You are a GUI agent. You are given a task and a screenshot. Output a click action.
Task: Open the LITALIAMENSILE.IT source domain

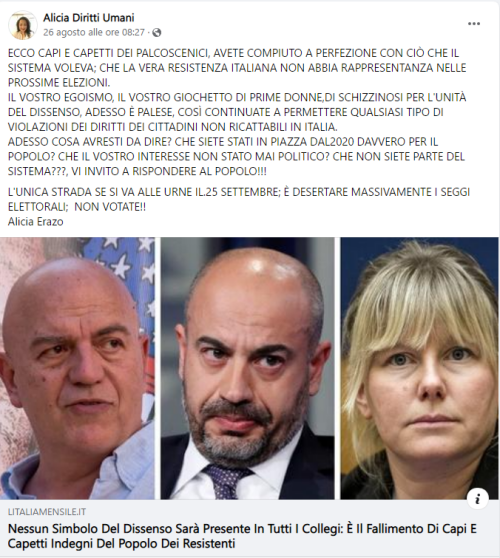tap(47, 512)
